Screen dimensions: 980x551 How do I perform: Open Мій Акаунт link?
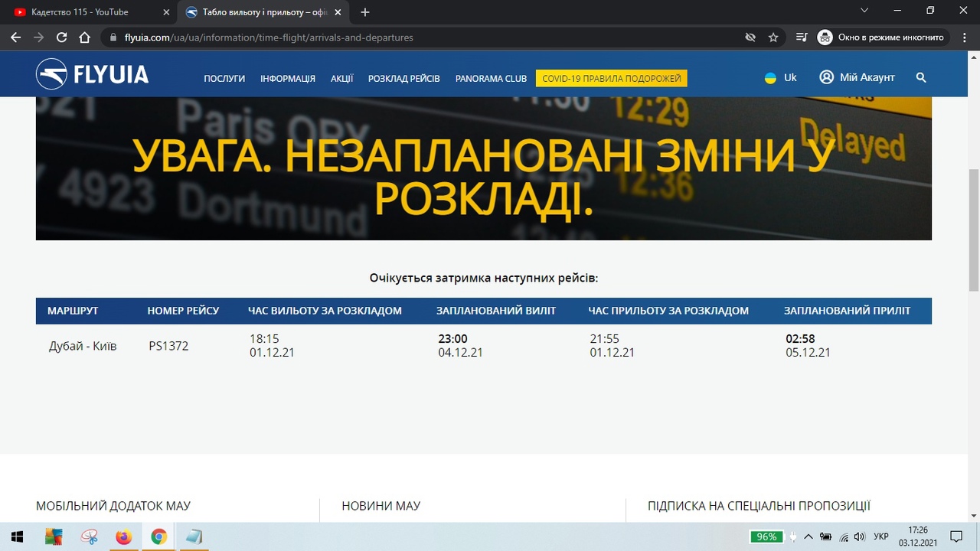click(x=857, y=77)
